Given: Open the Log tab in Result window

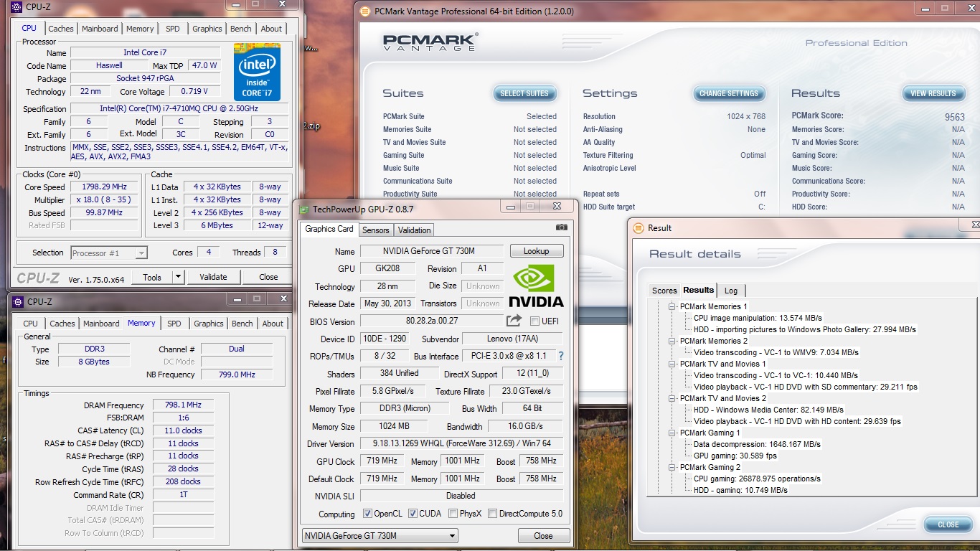Looking at the screenshot, I should pos(730,291).
